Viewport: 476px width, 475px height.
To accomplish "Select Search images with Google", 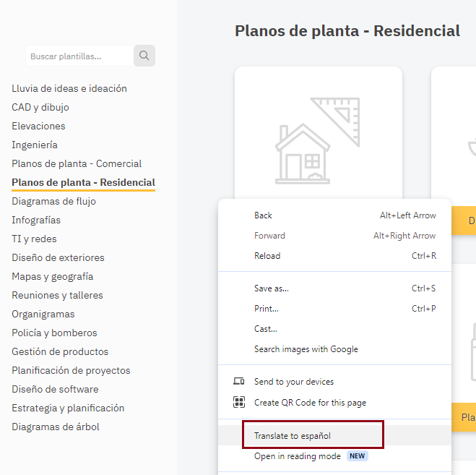I will click(306, 349).
